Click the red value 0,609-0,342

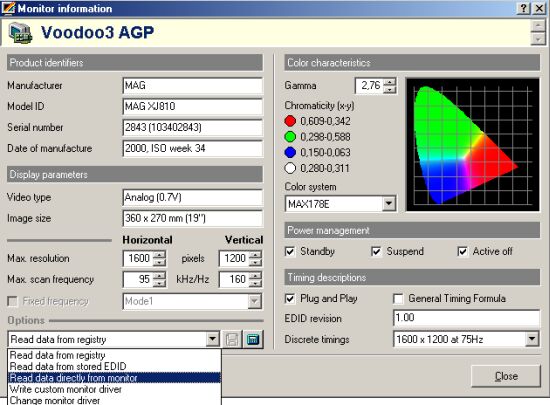click(325, 121)
